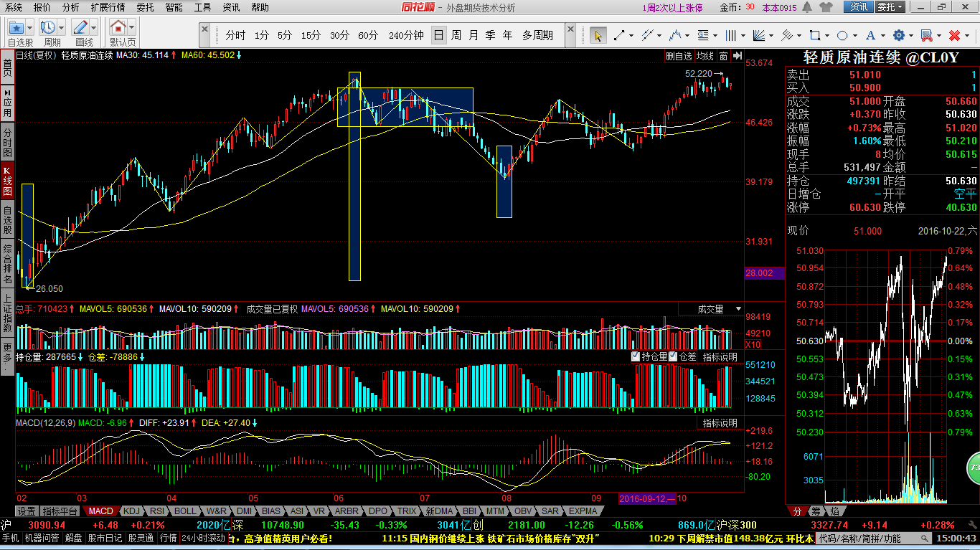Click the notification bell icon
The height and width of the screenshot is (550, 980).
pyautogui.click(x=807, y=7)
